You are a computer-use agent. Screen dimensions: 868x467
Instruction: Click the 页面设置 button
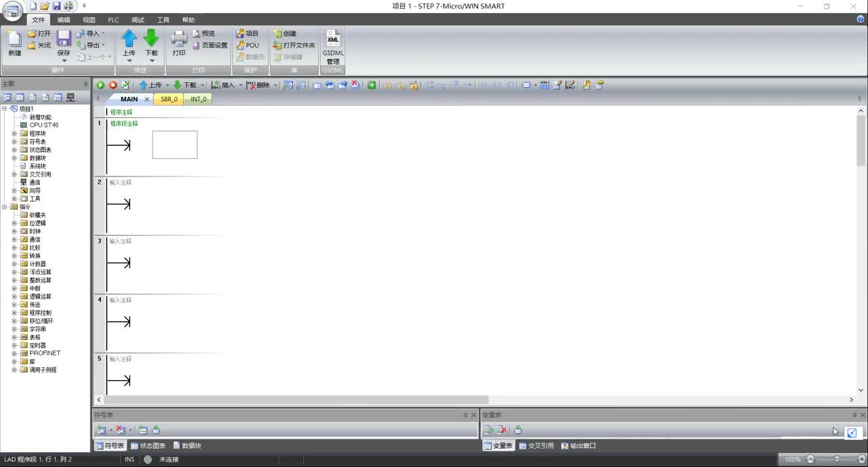click(210, 45)
